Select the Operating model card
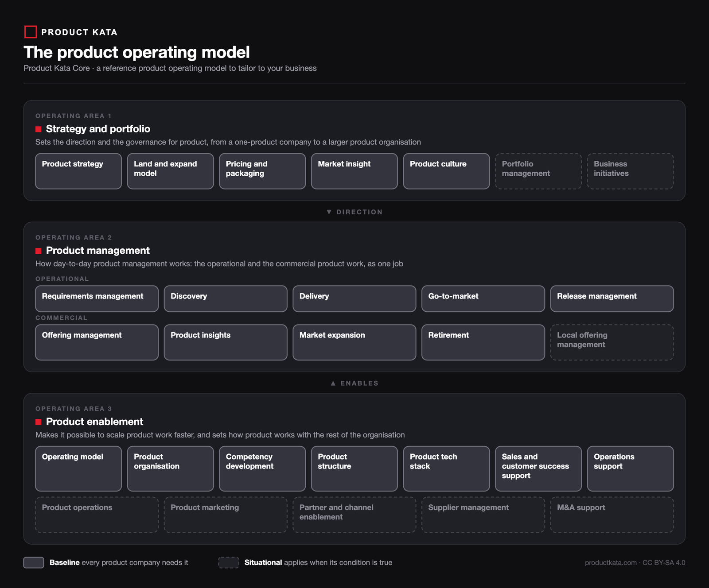Image resolution: width=709 pixels, height=588 pixels. (78, 469)
